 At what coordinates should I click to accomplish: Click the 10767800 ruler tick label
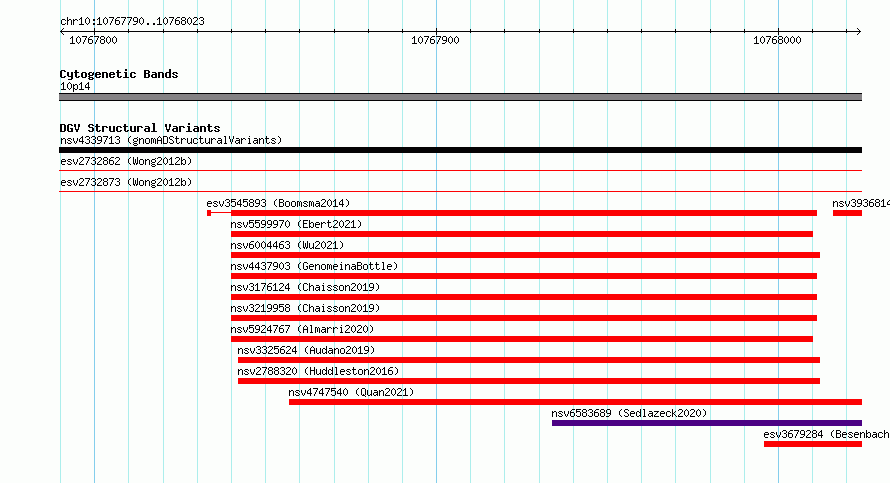93,40
